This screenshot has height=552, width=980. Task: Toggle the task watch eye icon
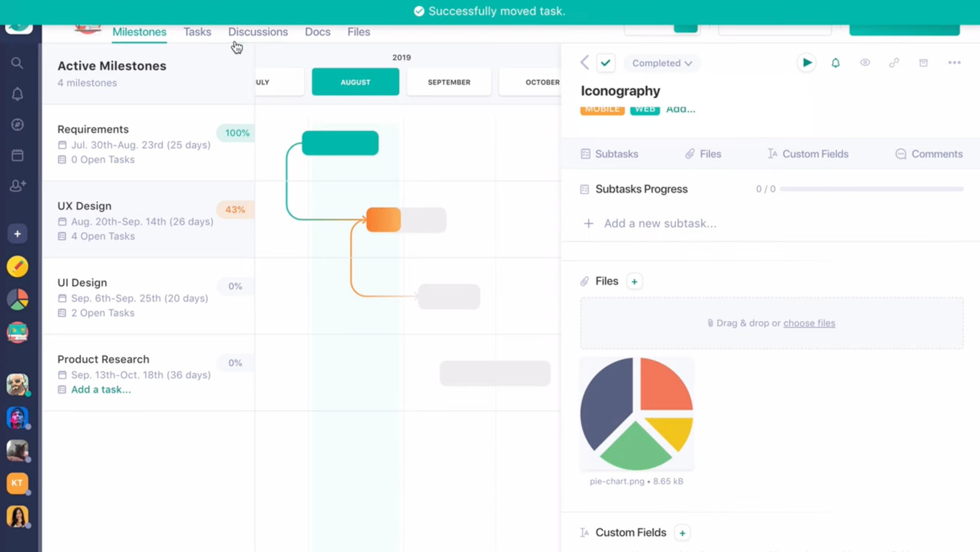point(864,63)
